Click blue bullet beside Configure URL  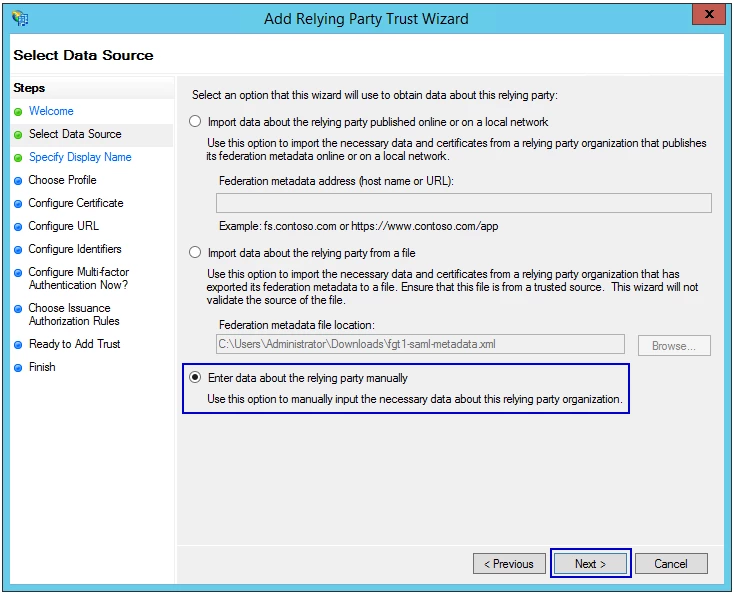(18, 227)
